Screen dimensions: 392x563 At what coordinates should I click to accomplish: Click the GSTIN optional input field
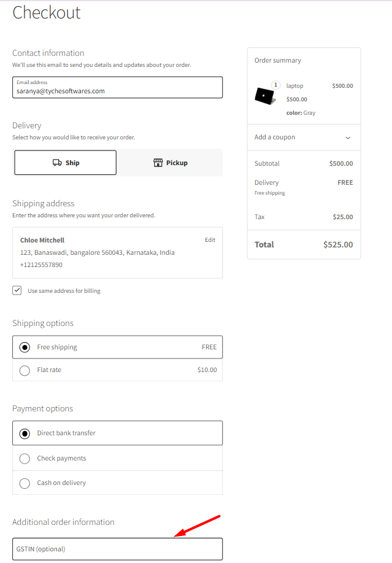pos(117,548)
